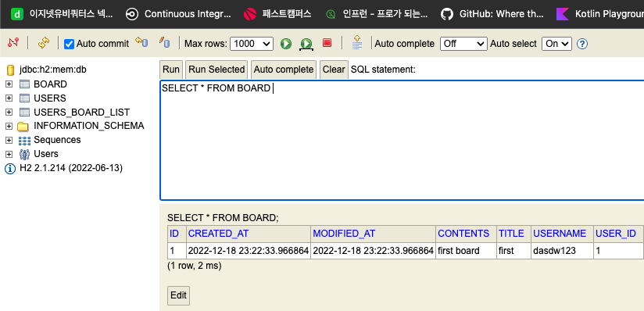This screenshot has height=311, width=644.
Task: Click the Commit icon
Action: tap(165, 42)
